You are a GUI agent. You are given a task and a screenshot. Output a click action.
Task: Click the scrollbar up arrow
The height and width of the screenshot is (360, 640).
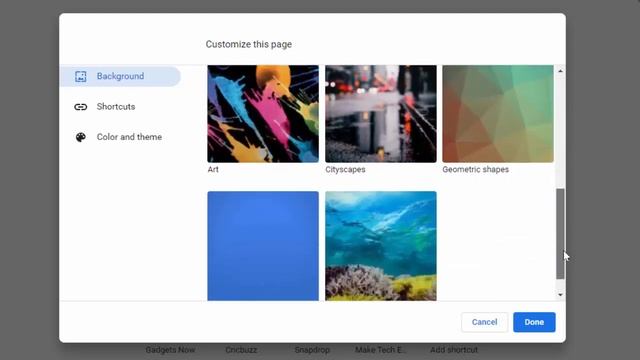pos(560,71)
